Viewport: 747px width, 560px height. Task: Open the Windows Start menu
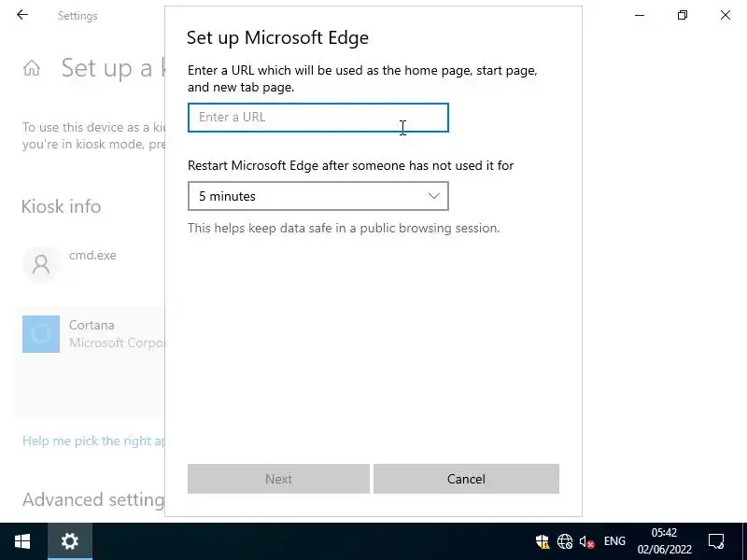(21, 541)
